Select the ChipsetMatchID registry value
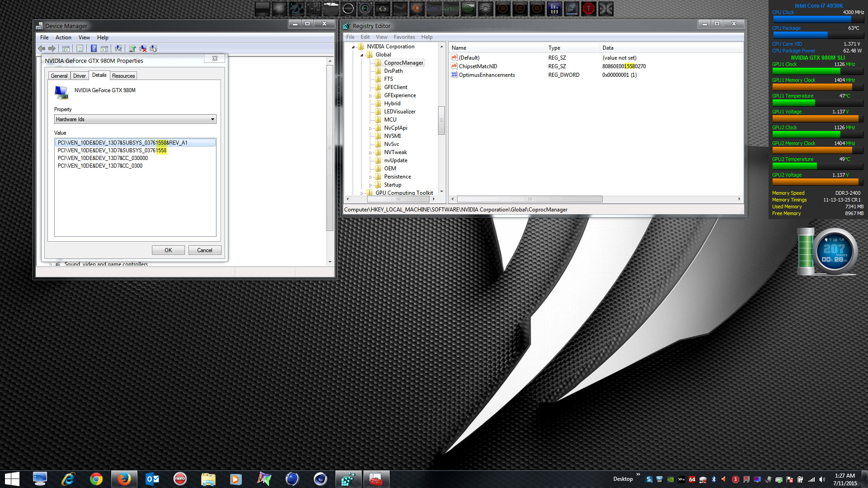The image size is (868, 488). click(x=478, y=66)
